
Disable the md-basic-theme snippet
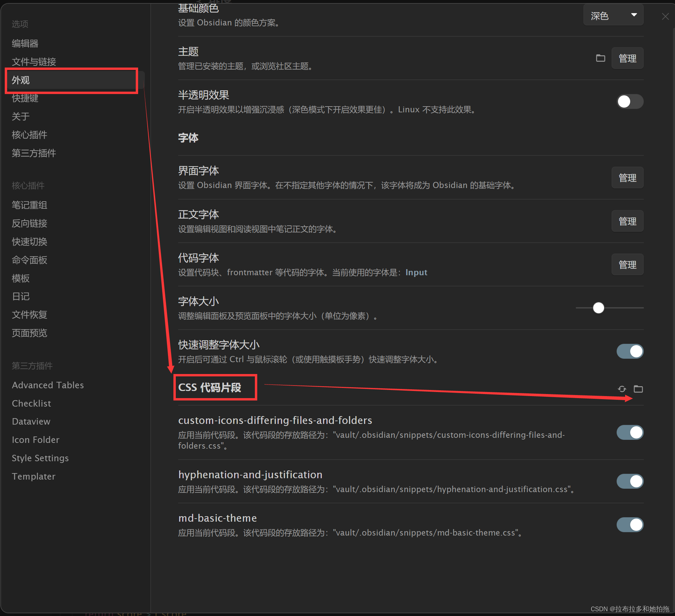[630, 525]
